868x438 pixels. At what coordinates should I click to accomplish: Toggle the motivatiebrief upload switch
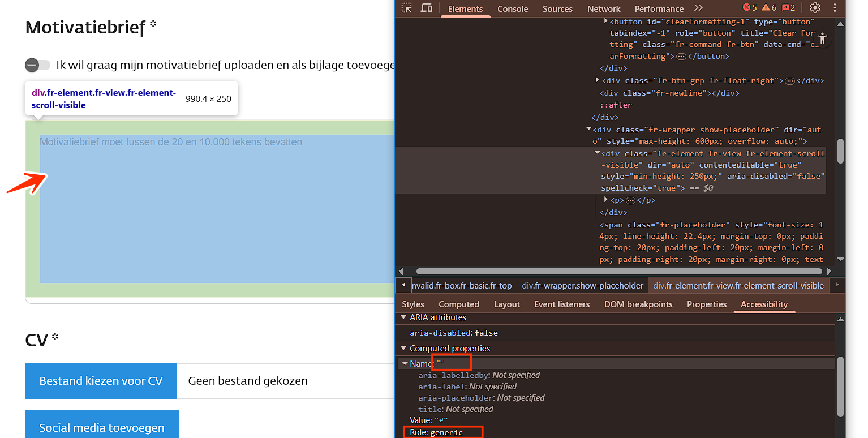(37, 65)
